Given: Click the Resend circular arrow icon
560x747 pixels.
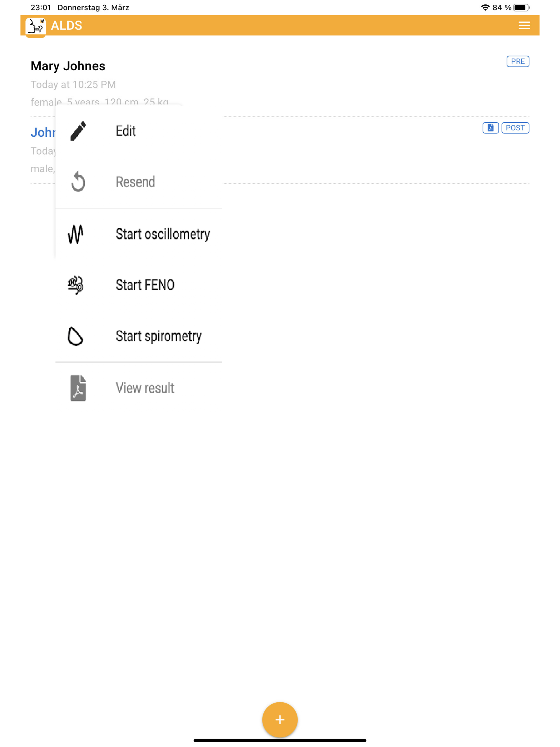Looking at the screenshot, I should (78, 182).
